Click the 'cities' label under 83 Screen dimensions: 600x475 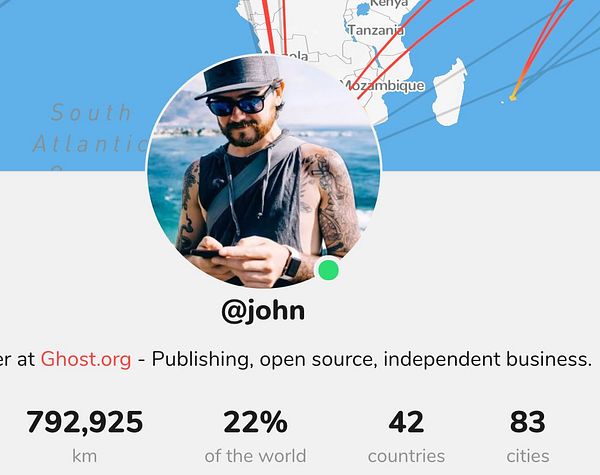(x=528, y=456)
